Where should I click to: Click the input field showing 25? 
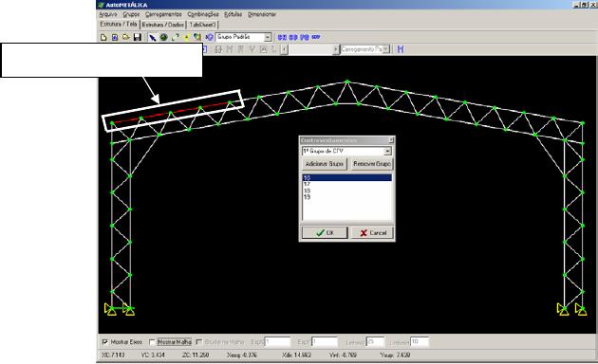[375, 342]
